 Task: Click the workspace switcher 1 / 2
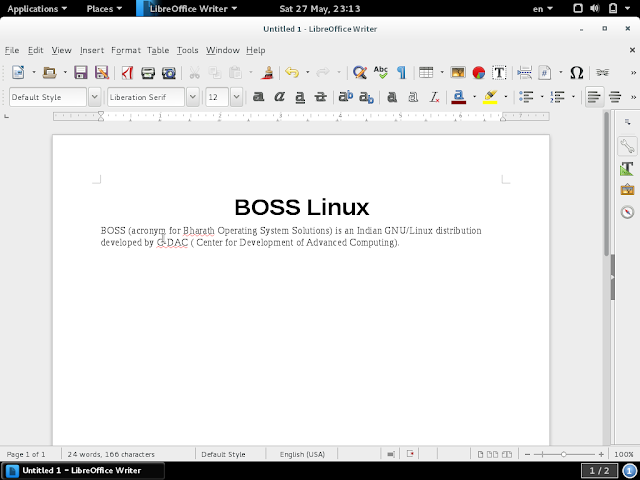[599, 471]
